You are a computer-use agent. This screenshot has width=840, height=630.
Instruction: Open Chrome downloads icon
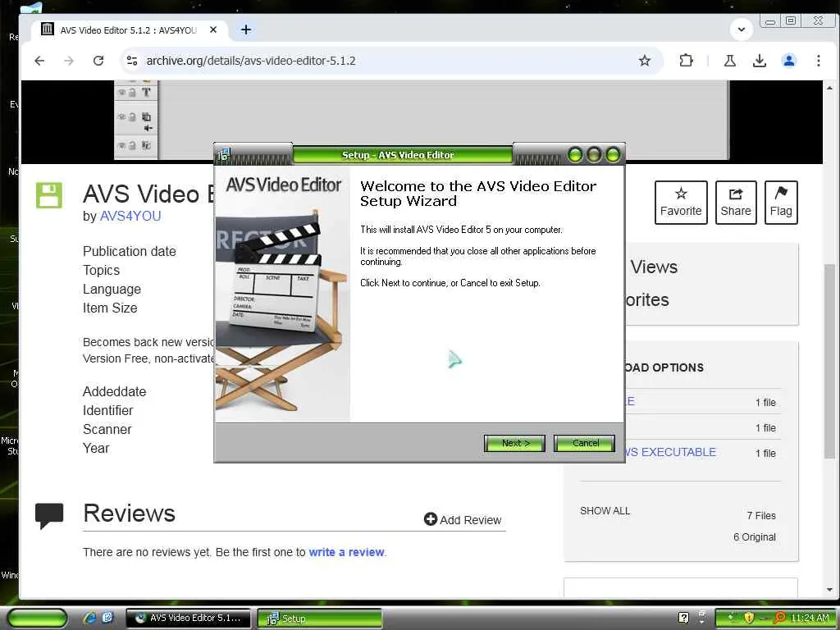coord(759,61)
